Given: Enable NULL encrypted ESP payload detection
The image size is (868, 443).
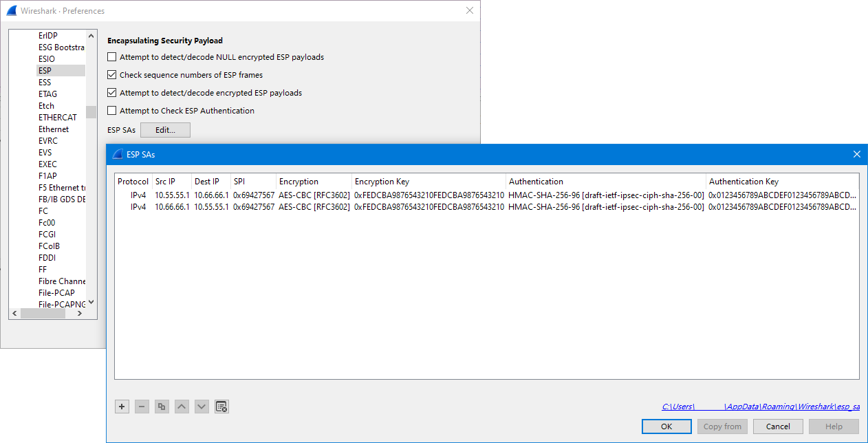Looking at the screenshot, I should click(112, 57).
